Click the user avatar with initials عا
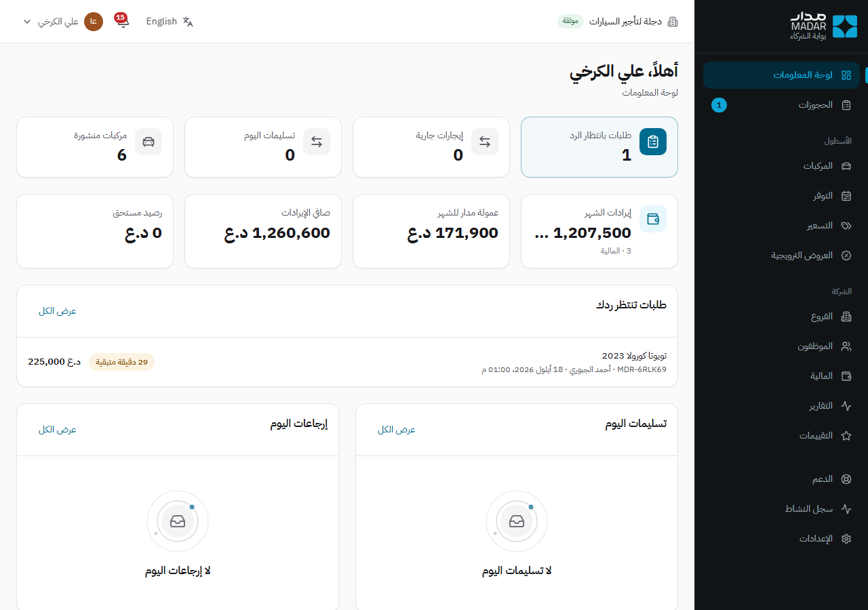The image size is (868, 610). click(94, 22)
